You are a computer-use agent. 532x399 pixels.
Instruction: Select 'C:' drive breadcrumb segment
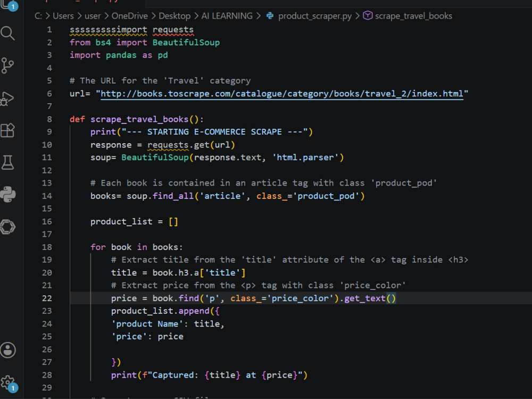coord(38,16)
